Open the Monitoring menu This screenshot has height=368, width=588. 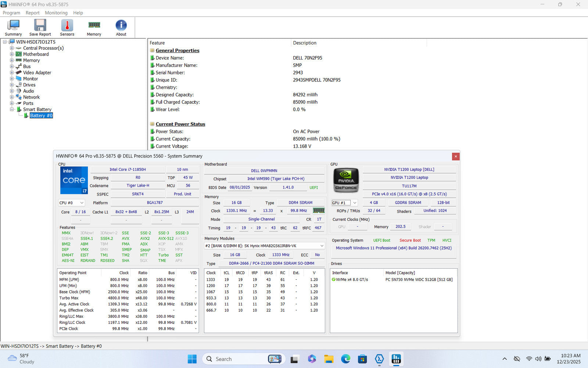56,13
